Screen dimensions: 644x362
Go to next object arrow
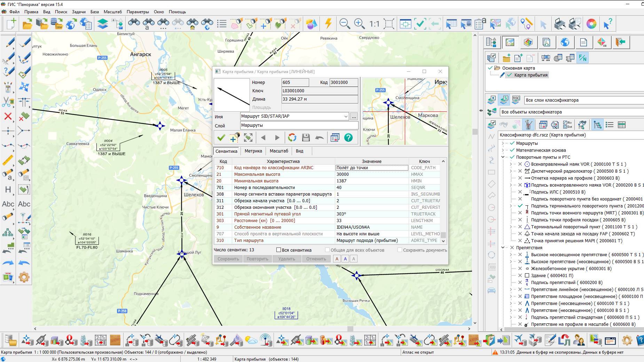point(277,138)
